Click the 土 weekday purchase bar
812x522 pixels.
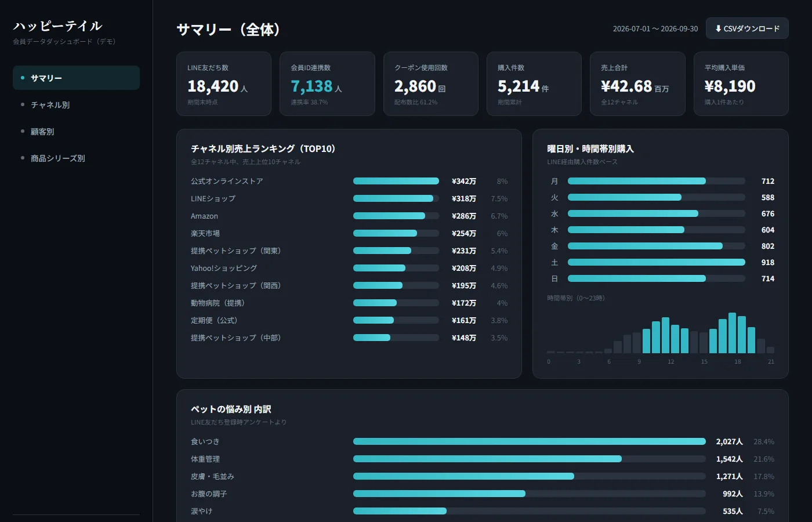[657, 262]
